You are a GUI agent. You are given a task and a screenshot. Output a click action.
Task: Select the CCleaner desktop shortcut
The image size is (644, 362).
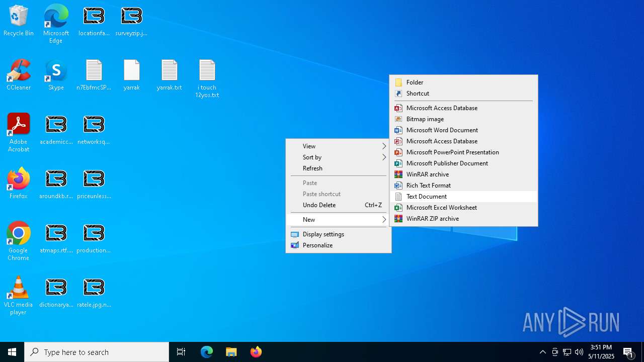coord(19,75)
